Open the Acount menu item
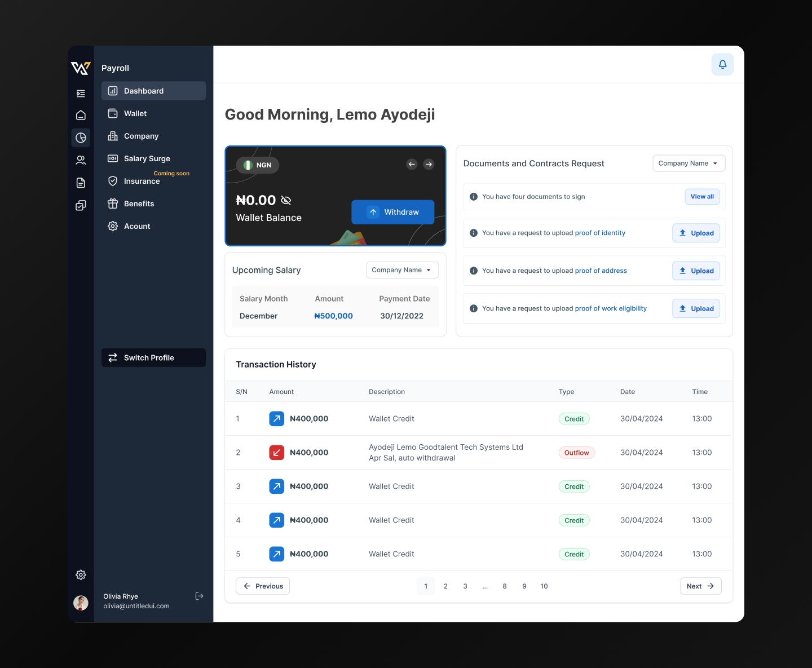 click(153, 226)
